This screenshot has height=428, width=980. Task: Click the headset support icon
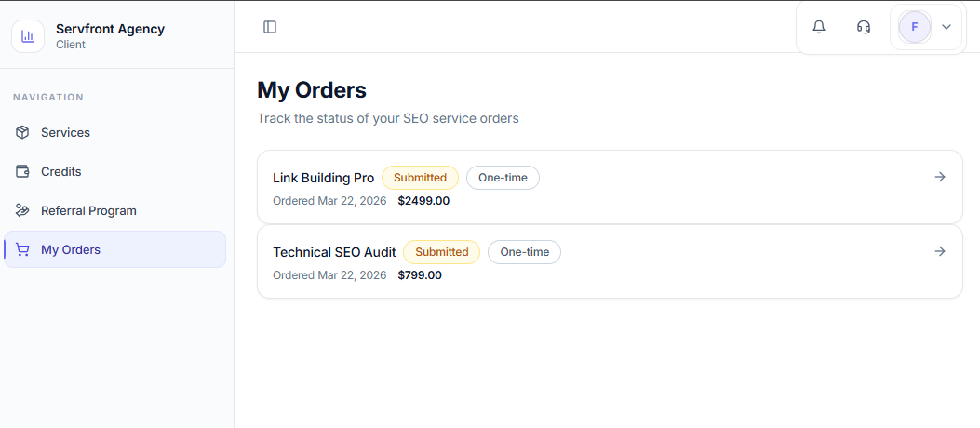(864, 27)
